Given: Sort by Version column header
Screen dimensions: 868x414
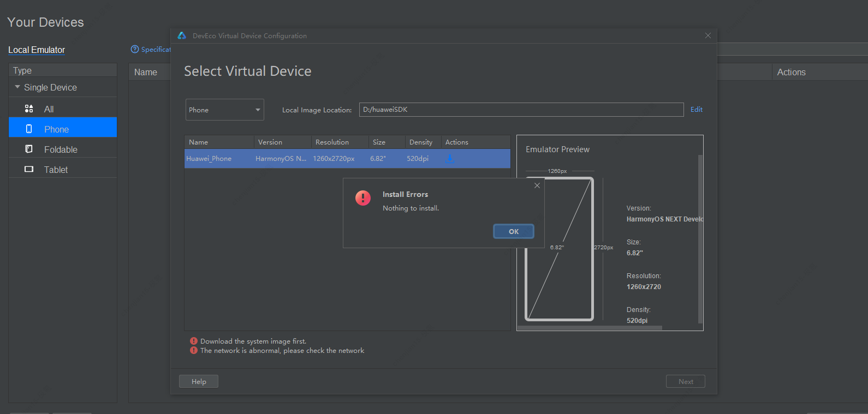Looking at the screenshot, I should click(283, 142).
